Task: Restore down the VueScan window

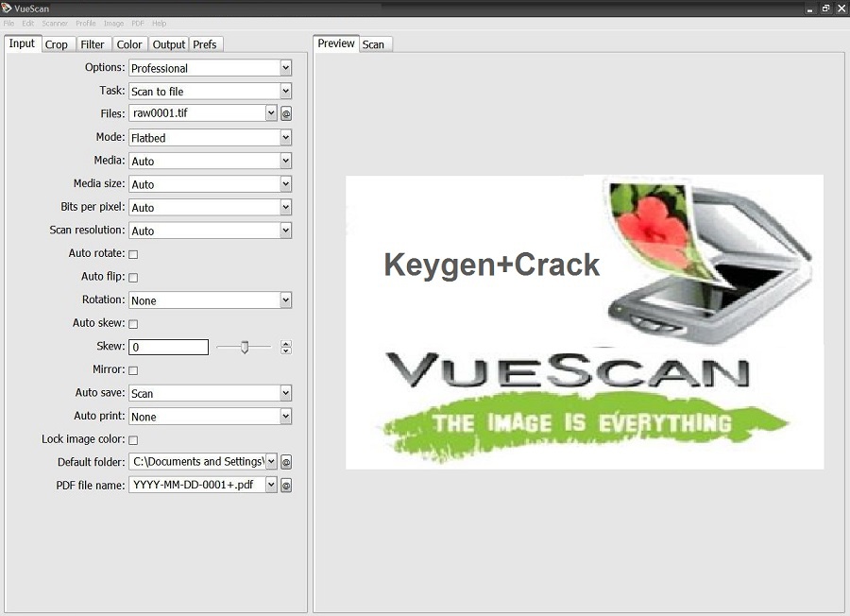Action: [825, 9]
